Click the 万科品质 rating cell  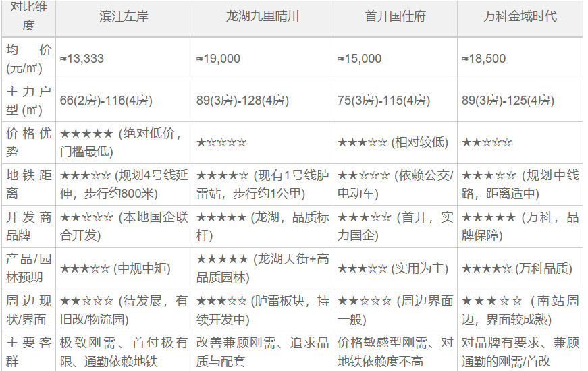click(x=520, y=268)
